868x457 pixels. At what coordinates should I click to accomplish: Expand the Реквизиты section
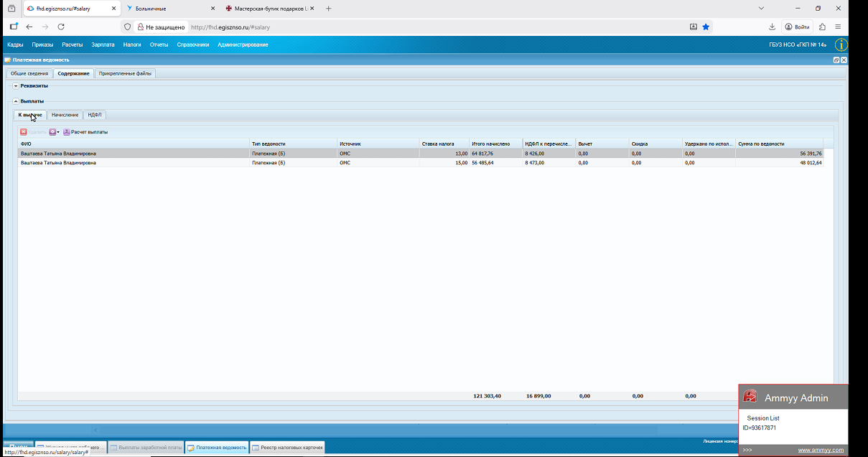16,86
